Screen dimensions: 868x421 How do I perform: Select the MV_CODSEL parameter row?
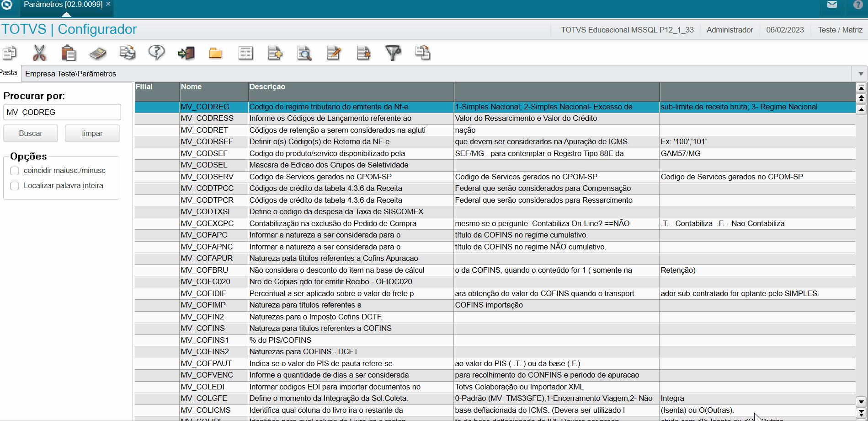[x=495, y=165]
